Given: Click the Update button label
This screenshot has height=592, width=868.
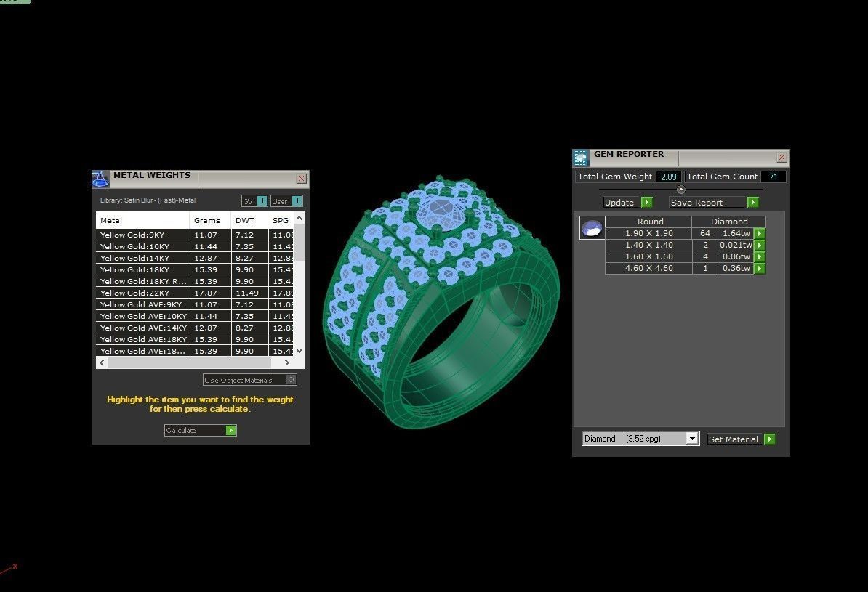Looking at the screenshot, I should [619, 203].
